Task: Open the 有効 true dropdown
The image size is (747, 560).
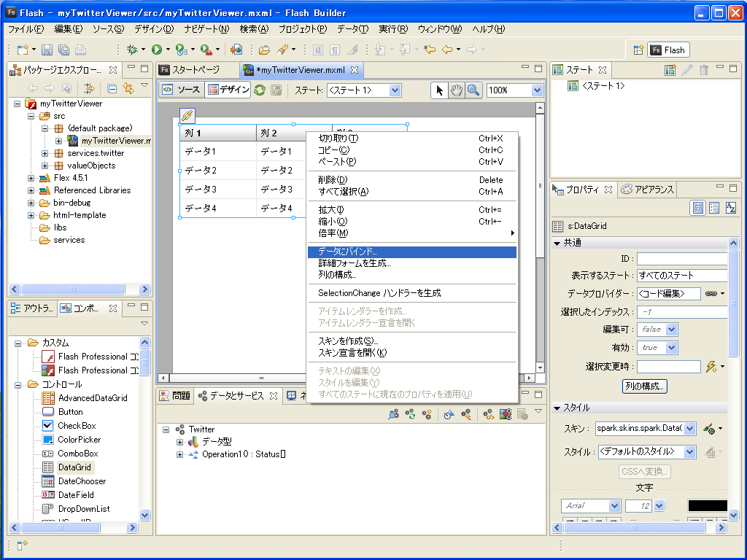Action: 671,348
